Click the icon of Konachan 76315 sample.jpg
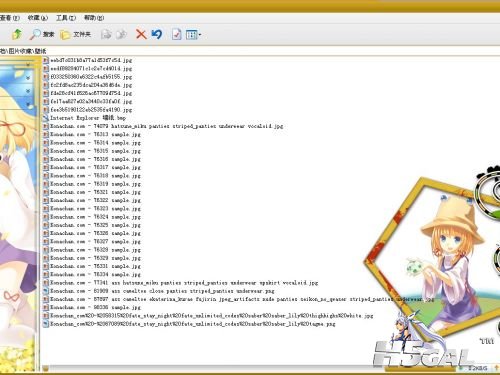The width and height of the screenshot is (500, 375). click(x=46, y=151)
